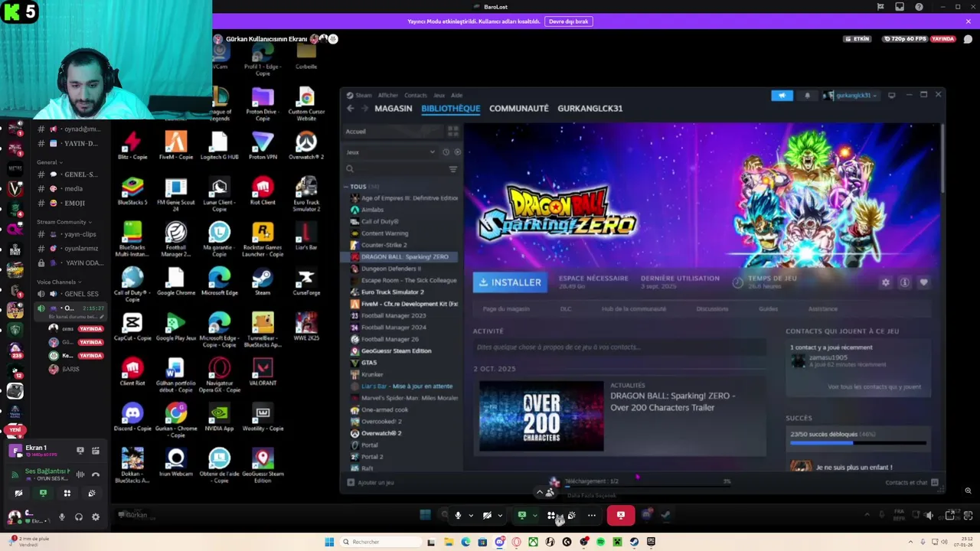Select BlueStacks 5 desktop icon
Image resolution: width=980 pixels, height=551 pixels.
tap(132, 191)
